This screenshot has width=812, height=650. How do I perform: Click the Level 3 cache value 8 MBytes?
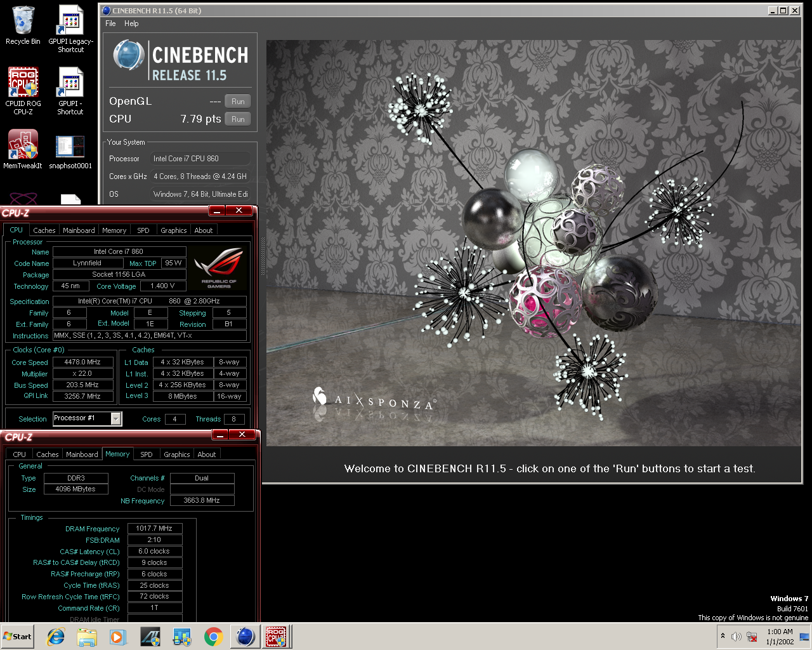click(x=183, y=396)
